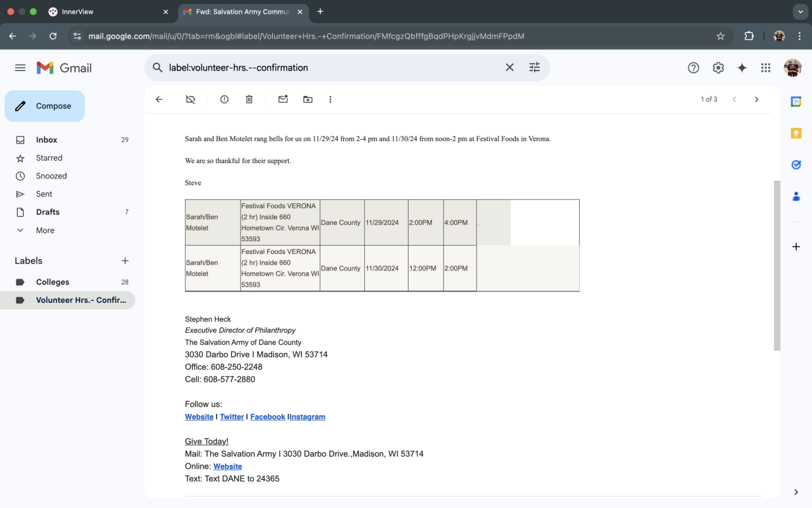Screen dimensions: 812x508
Task: Open Gmail main menu hamburger icon
Action: coord(20,68)
